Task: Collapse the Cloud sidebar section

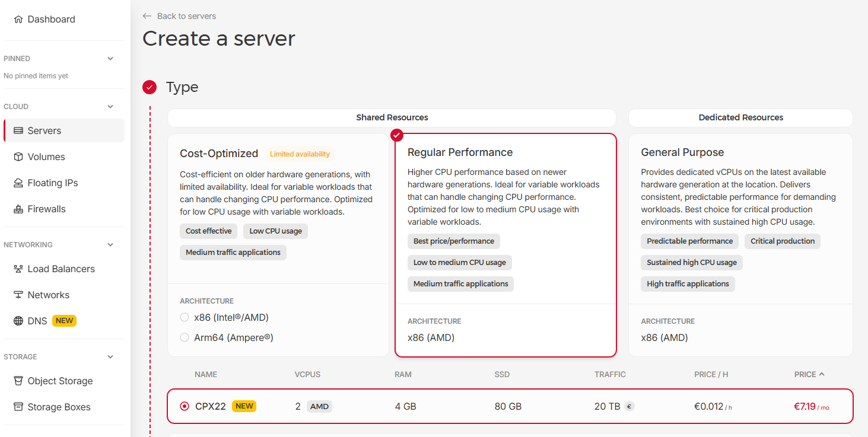Action: 110,107
